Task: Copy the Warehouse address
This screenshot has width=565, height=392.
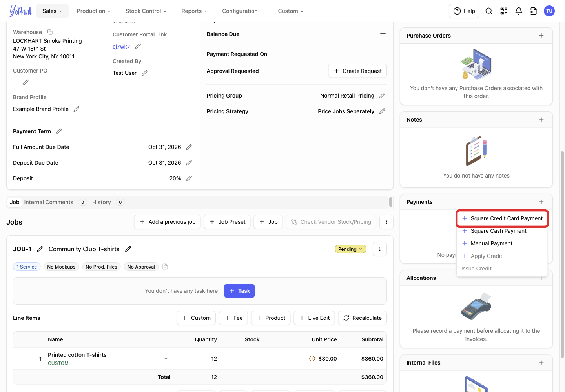Action: coord(50,32)
